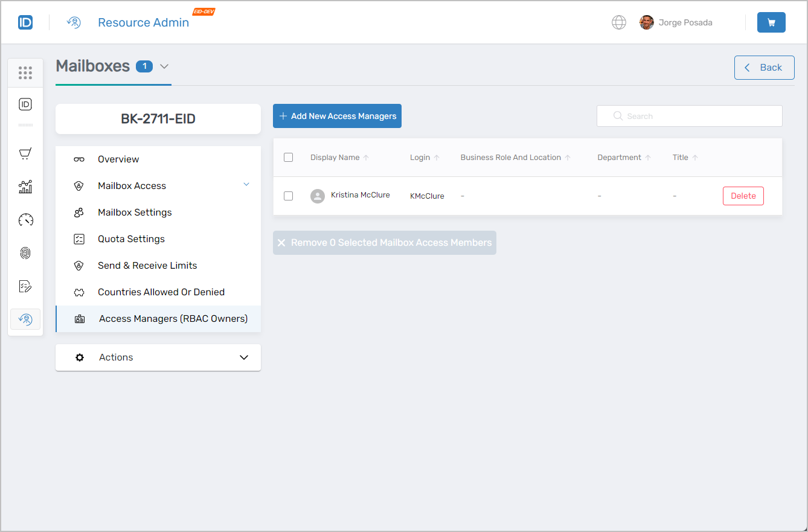Select the highlighted Resource Admin sidebar icon
This screenshot has width=808, height=532.
[x=25, y=319]
